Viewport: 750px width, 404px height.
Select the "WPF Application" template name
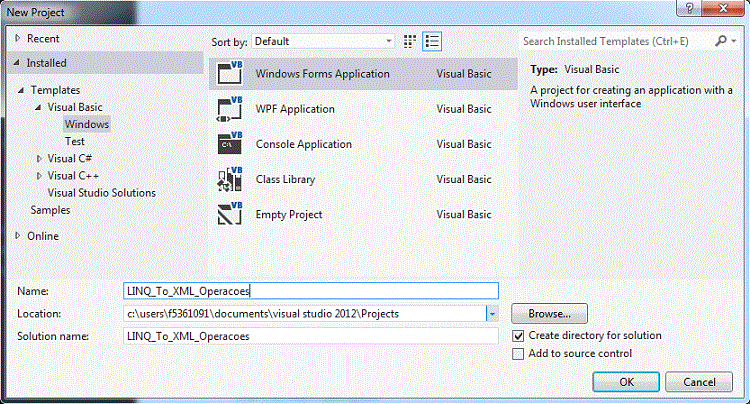[295, 109]
